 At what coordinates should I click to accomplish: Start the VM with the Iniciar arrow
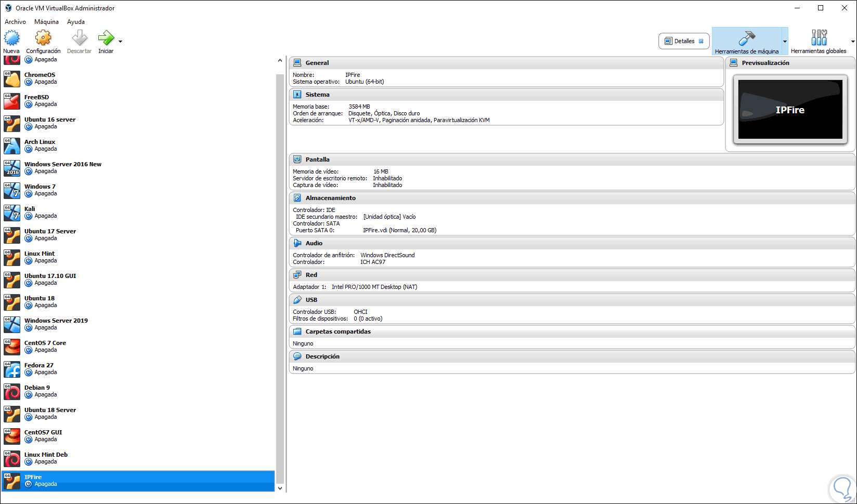pyautogui.click(x=106, y=38)
